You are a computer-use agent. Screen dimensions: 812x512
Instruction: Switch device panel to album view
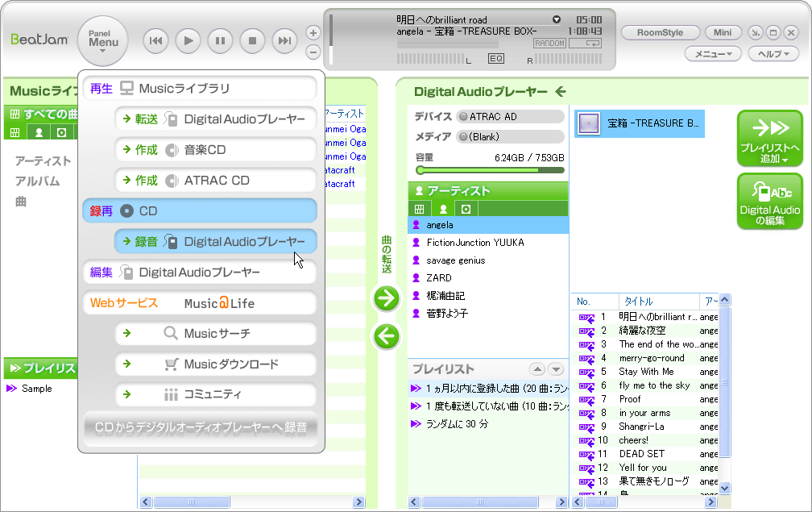[x=466, y=209]
